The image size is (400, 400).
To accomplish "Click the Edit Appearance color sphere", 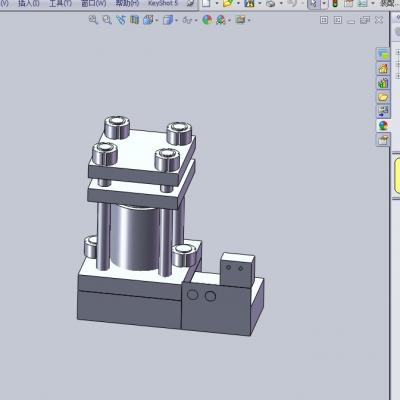I will tap(207, 20).
